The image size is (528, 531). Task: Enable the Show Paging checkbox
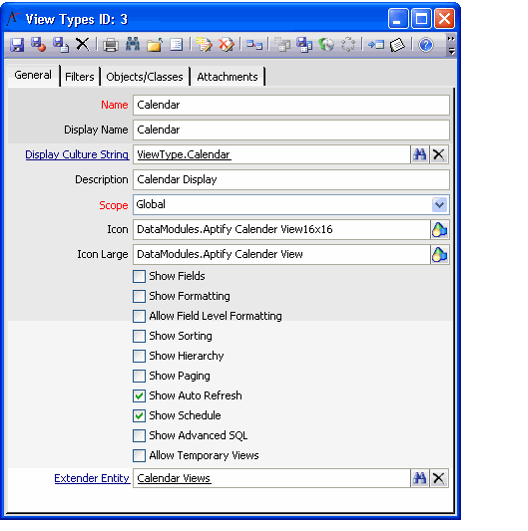point(139,376)
